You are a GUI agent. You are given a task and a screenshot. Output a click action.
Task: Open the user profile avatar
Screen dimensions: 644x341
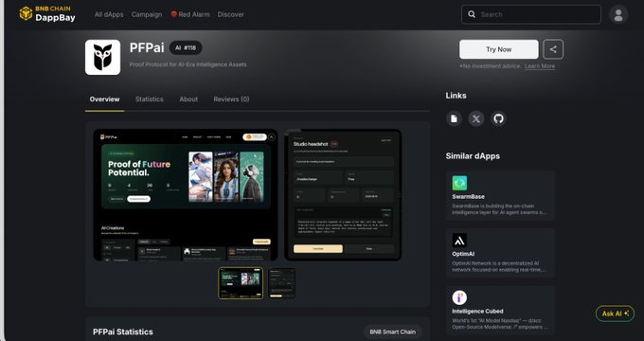618,15
